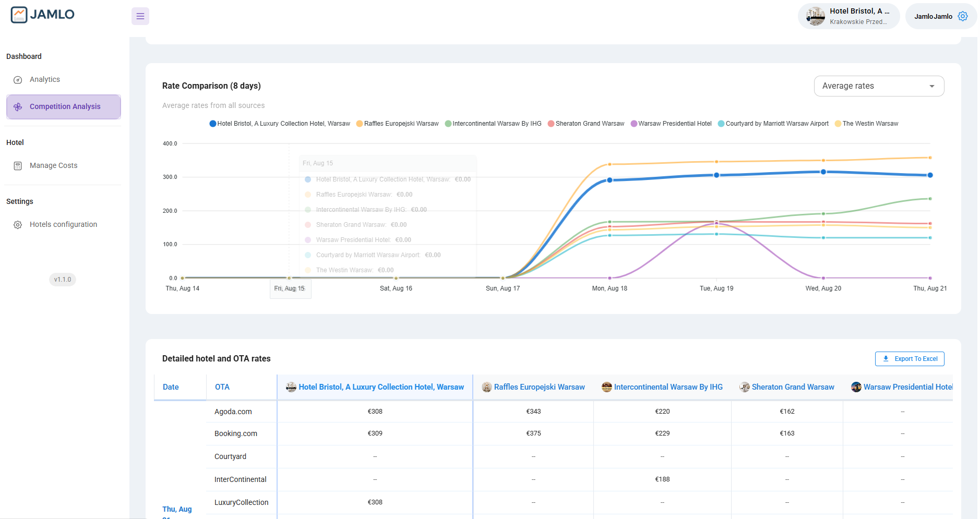Click the Hotel Bristol avatar thumbnail in header
Image resolution: width=980 pixels, height=519 pixels.
click(815, 16)
